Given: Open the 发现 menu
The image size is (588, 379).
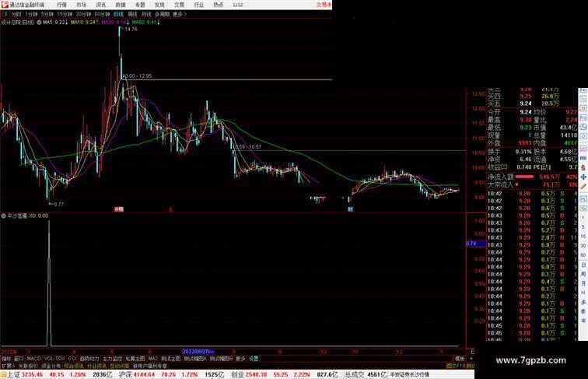Looking at the screenshot, I should (x=159, y=5).
